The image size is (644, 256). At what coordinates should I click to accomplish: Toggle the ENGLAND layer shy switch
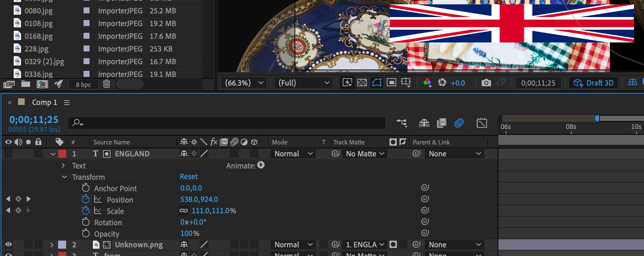184,154
